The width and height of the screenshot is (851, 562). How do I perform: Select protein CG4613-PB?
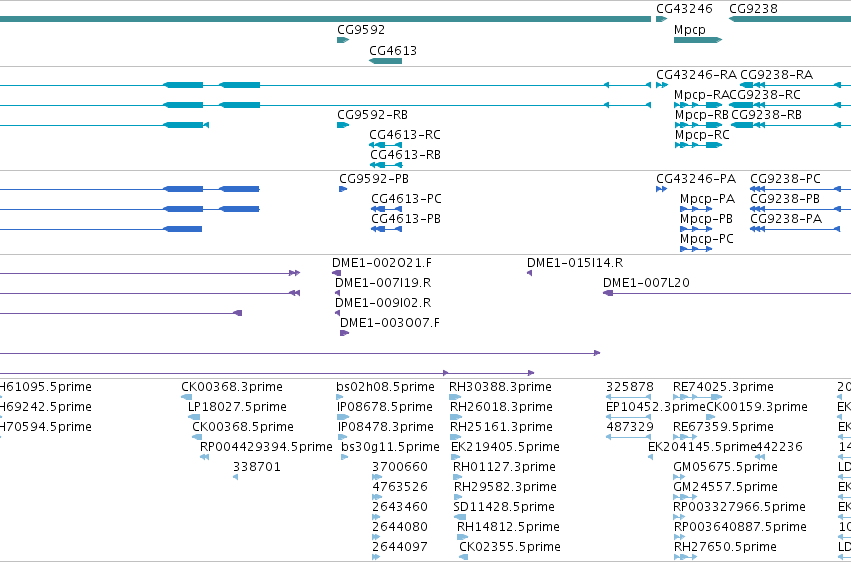tap(386, 229)
